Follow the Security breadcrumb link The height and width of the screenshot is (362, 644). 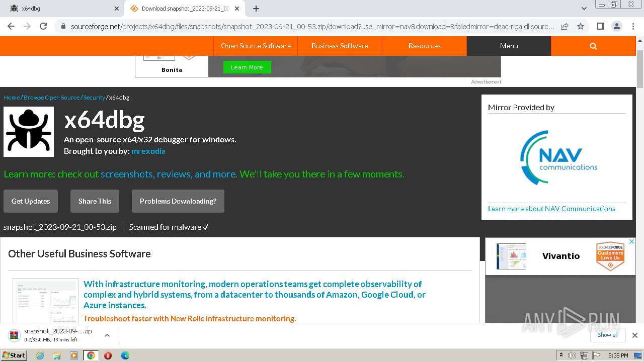tap(94, 98)
